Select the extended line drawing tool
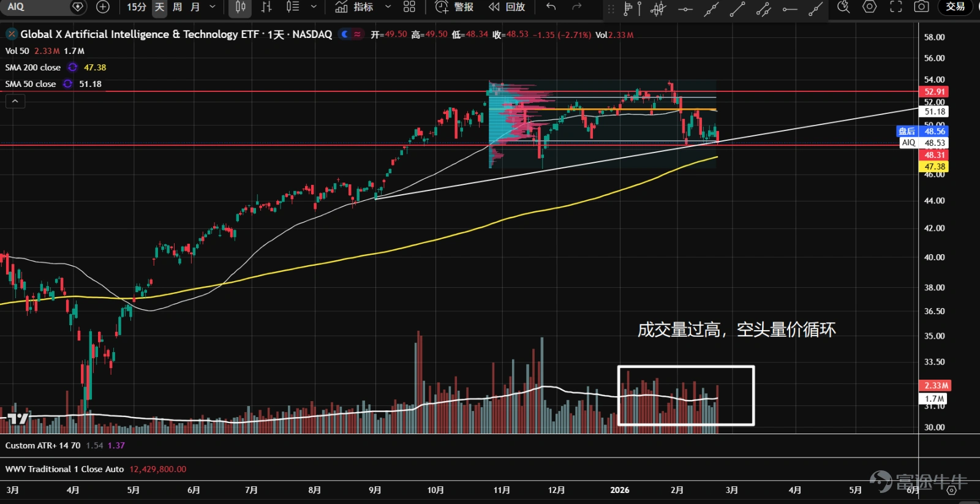Screen dimensions: 980x504 (x=711, y=8)
